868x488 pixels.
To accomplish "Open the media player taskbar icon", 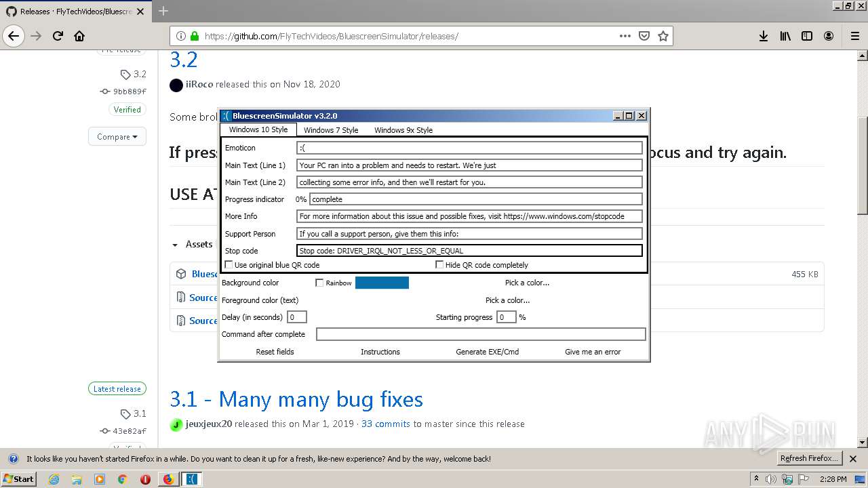I will click(x=100, y=479).
